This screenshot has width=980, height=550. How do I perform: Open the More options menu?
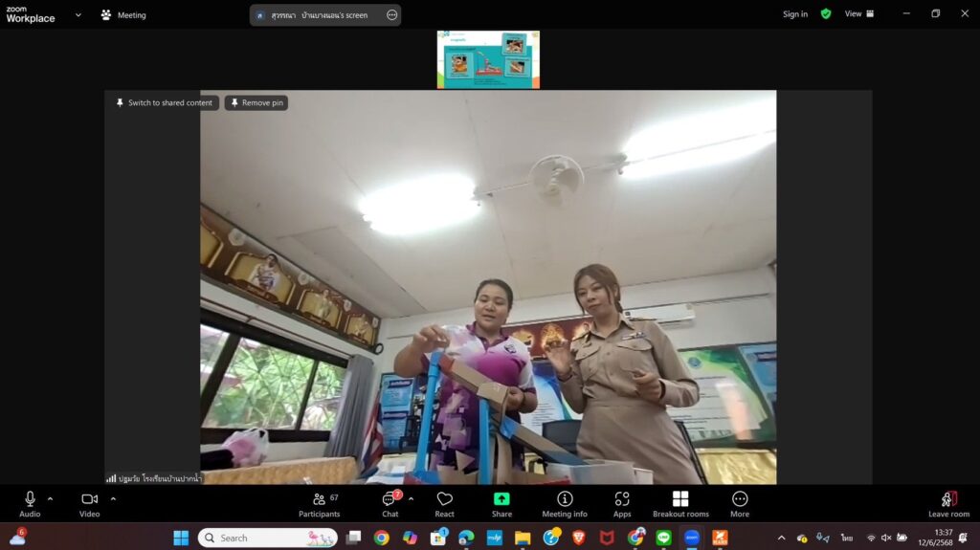(740, 504)
